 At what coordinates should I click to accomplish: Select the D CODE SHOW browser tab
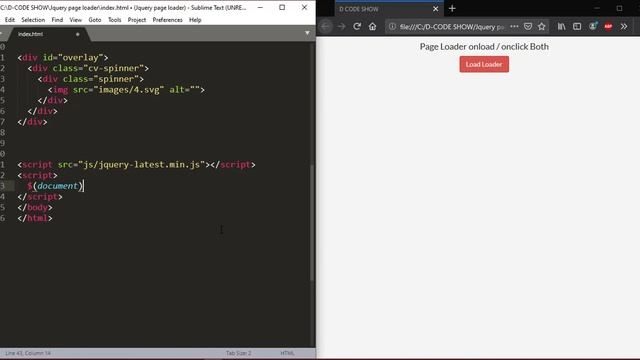tap(389, 9)
